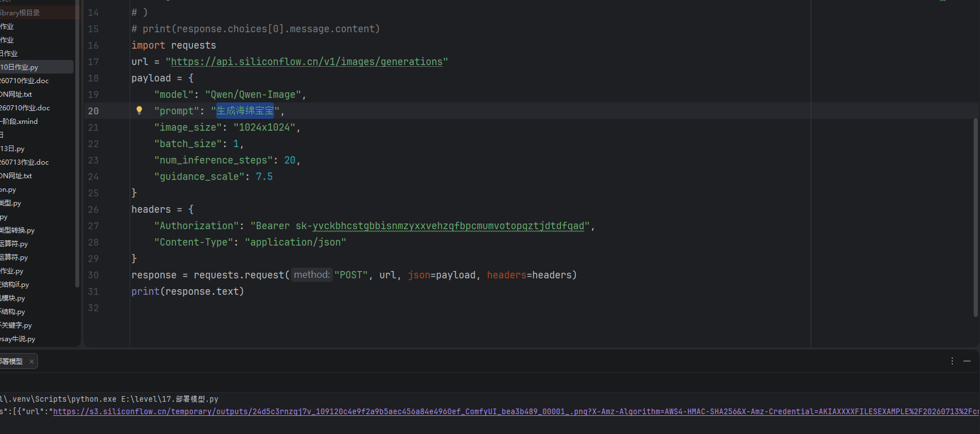Click the yellow lightbulb intention icon
980x434 pixels.
[x=139, y=110]
